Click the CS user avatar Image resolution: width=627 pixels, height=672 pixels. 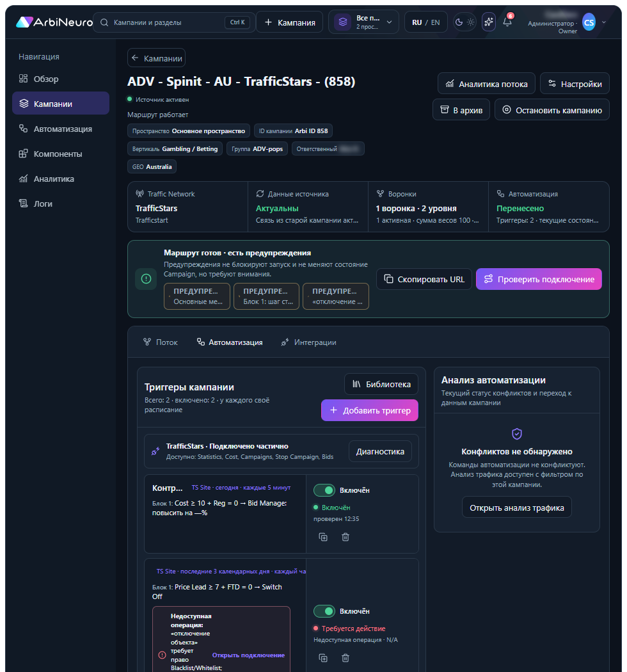click(x=589, y=22)
